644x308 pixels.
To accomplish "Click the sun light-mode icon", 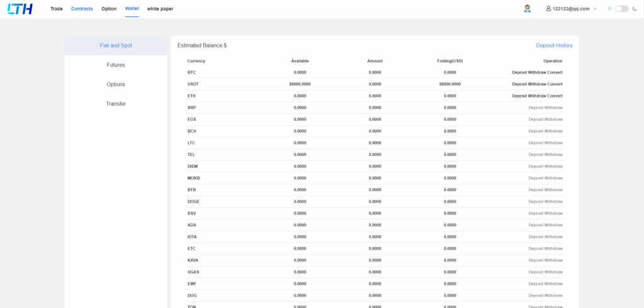I will pos(609,9).
